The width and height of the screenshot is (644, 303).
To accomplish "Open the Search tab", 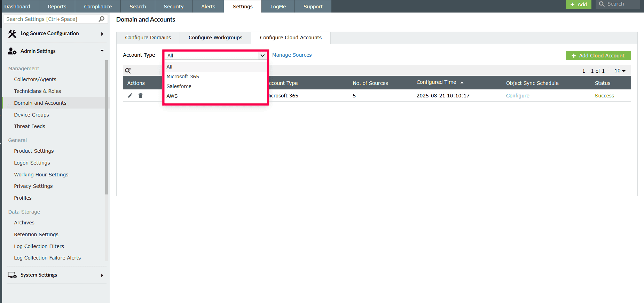I will [138, 7].
